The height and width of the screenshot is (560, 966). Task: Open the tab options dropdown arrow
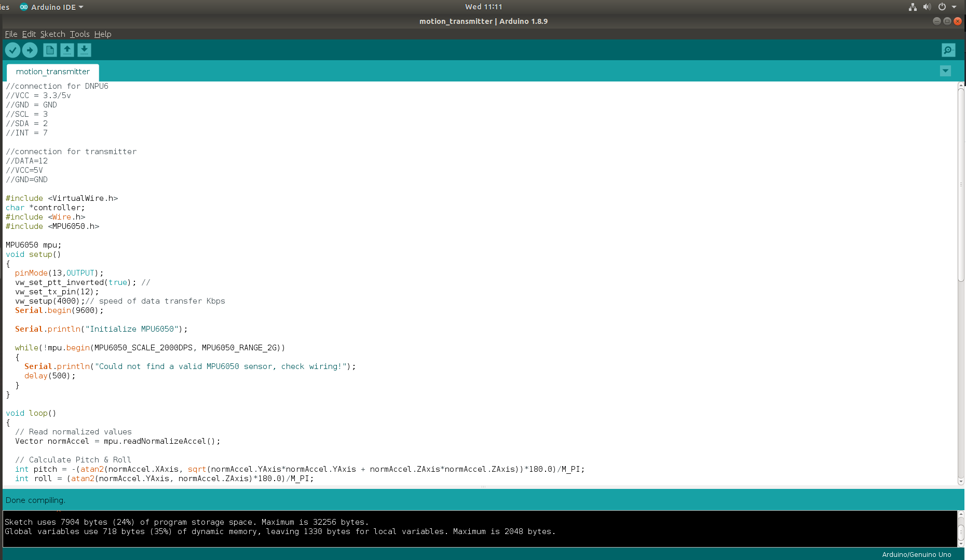(x=945, y=71)
